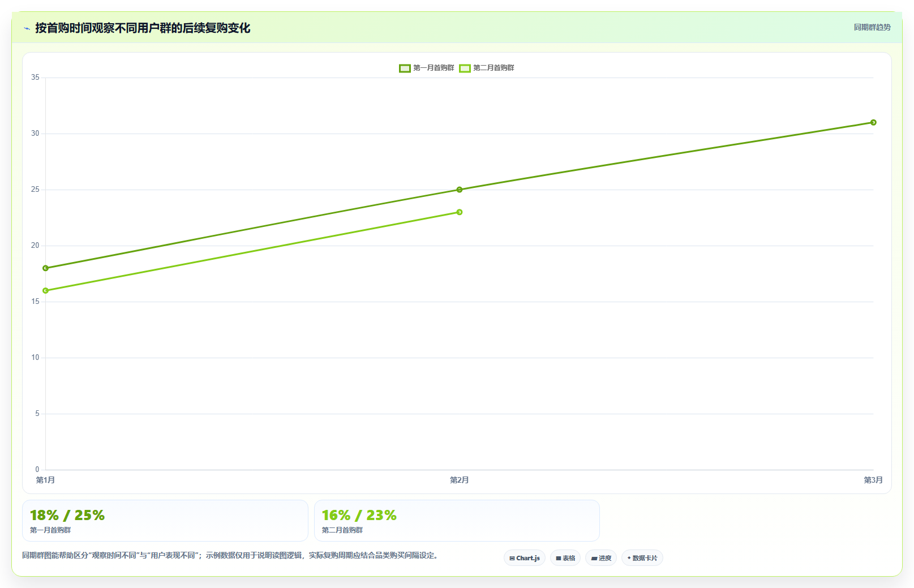Hide the 第一月首购群 series via legend label
Viewport: 914px width, 588px height.
(434, 68)
